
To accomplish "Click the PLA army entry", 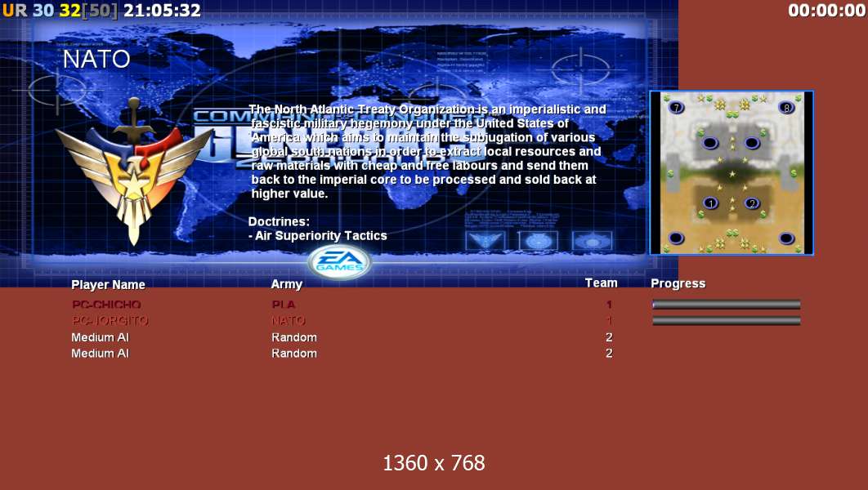I will pos(284,304).
